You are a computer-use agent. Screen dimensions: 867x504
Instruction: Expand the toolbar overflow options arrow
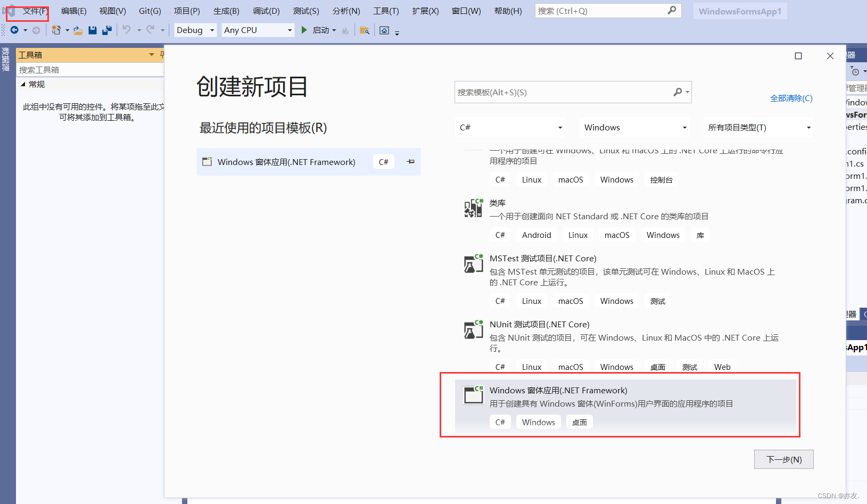click(x=397, y=32)
